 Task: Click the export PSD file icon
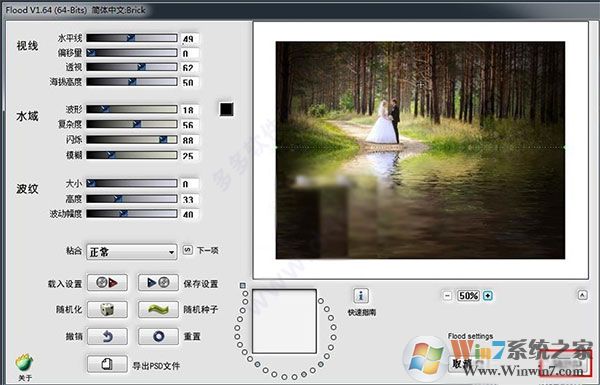(107, 364)
